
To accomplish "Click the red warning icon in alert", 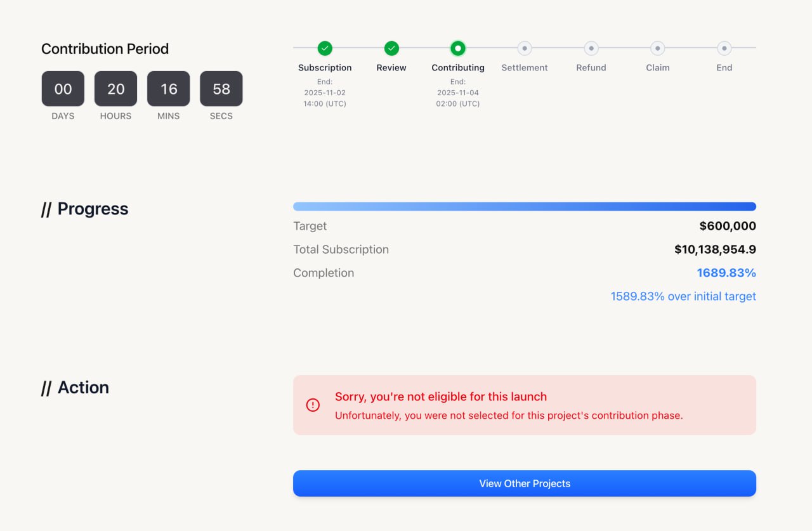I will (x=313, y=405).
